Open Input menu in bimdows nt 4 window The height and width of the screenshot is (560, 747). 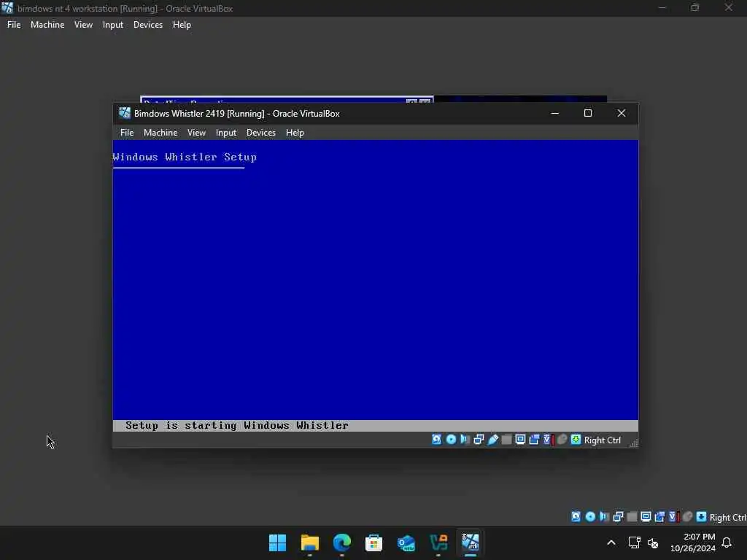(113, 25)
